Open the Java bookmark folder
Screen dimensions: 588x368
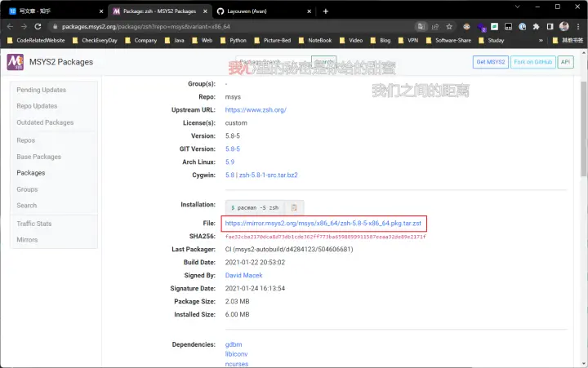coord(175,41)
